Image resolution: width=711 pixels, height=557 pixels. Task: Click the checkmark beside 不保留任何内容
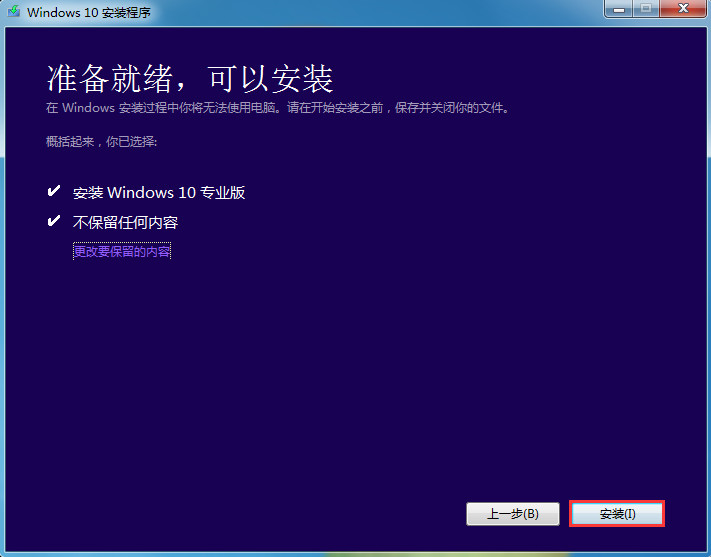(x=54, y=221)
